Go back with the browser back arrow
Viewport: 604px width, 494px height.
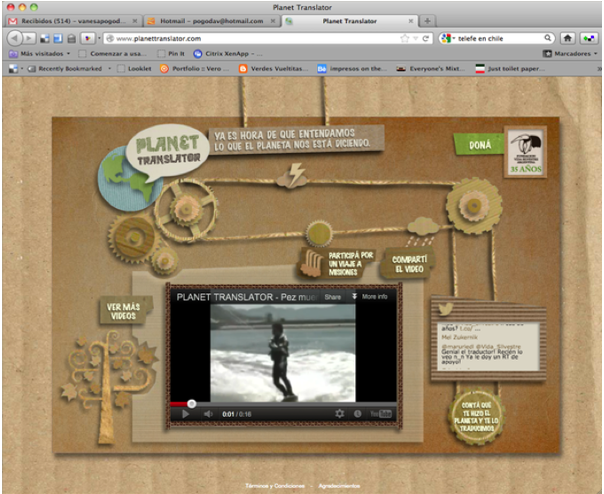coord(15,38)
